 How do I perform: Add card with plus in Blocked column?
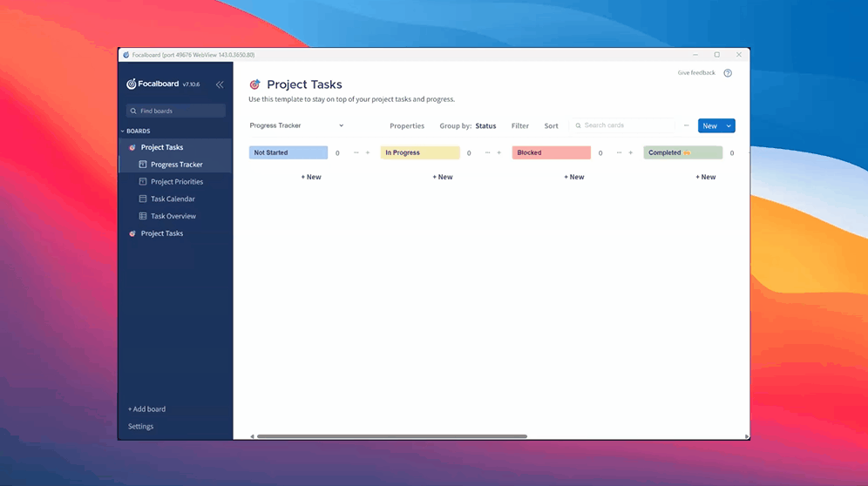630,152
